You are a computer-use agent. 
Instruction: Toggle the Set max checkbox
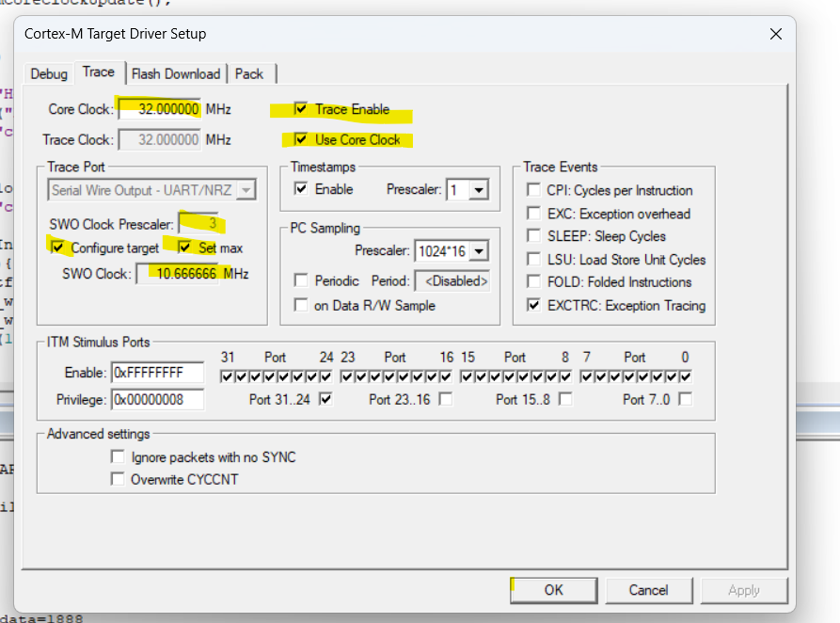(x=184, y=248)
